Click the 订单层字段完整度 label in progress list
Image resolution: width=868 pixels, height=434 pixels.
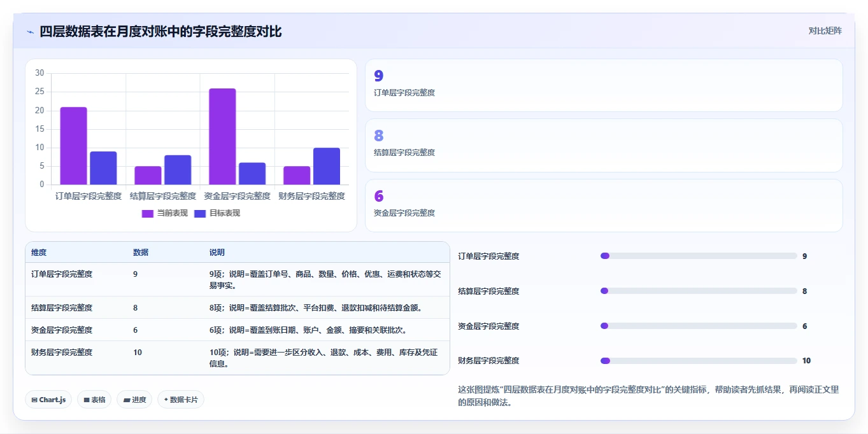[x=489, y=256]
